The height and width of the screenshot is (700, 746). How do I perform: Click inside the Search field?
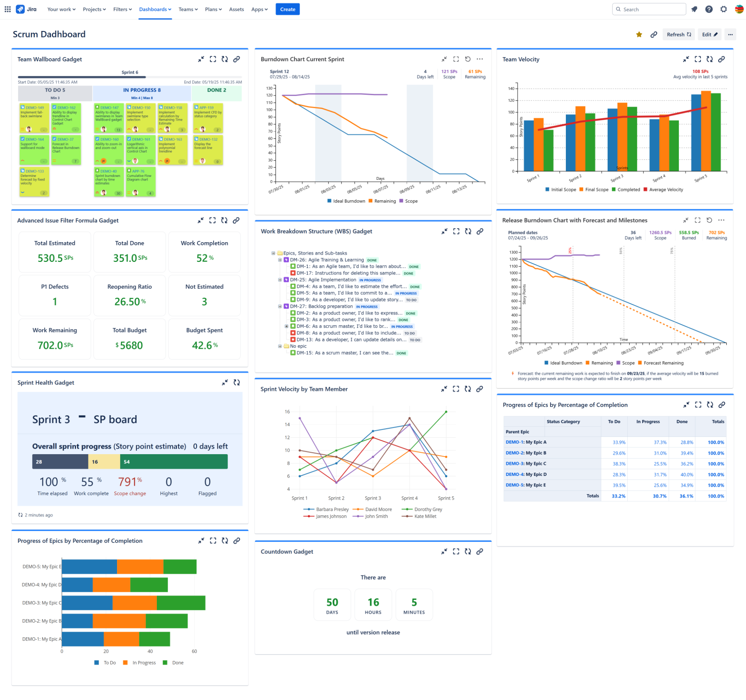(x=649, y=9)
